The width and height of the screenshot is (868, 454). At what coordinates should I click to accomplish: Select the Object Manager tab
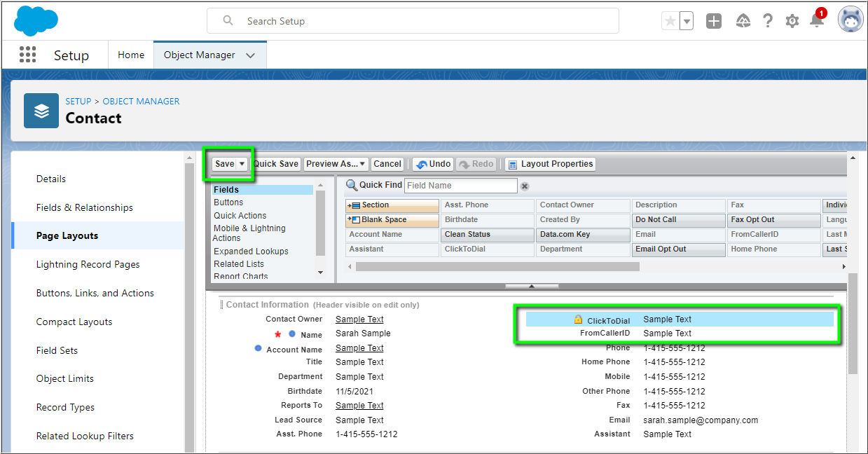click(200, 55)
